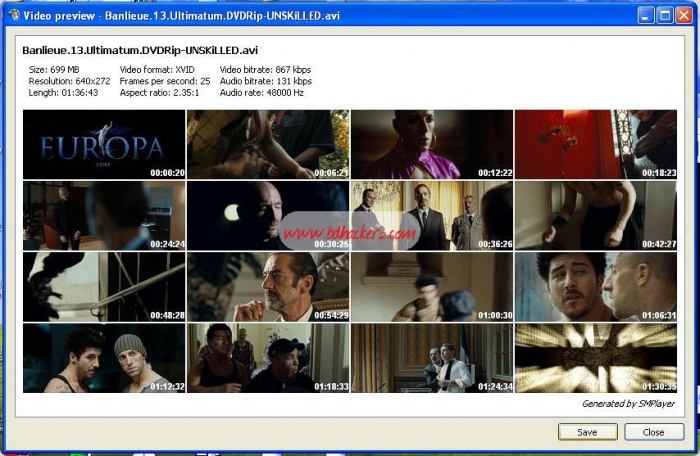Click the 'Aspect ratio: 2.35:1' text
The width and height of the screenshot is (700, 456).
pos(159,93)
